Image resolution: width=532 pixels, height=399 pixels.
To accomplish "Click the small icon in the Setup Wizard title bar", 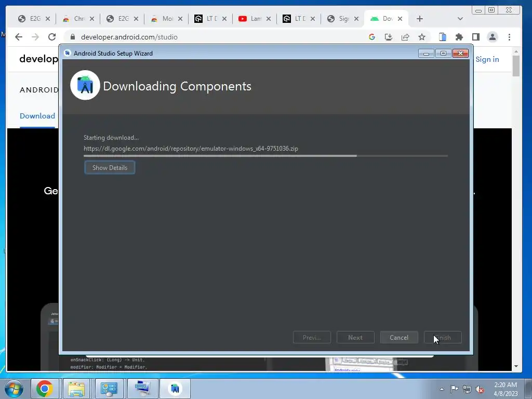I will [x=68, y=54].
